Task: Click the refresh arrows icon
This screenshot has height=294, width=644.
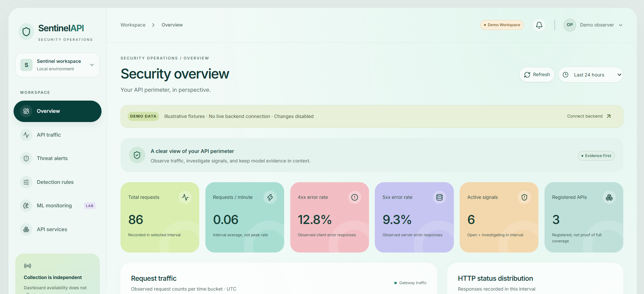Action: pyautogui.click(x=527, y=75)
